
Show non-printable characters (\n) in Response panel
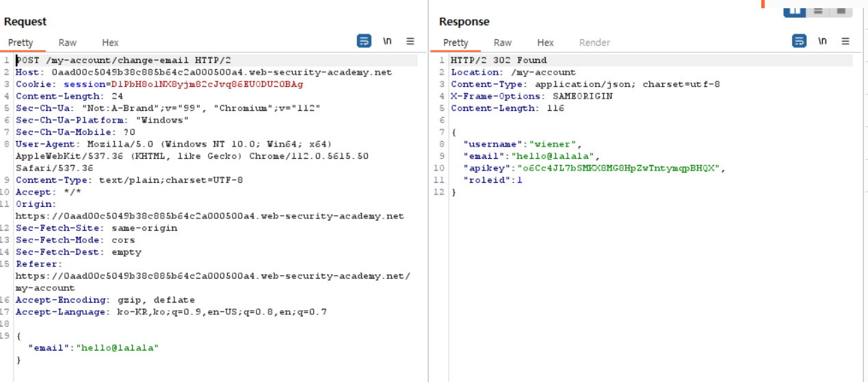click(822, 41)
